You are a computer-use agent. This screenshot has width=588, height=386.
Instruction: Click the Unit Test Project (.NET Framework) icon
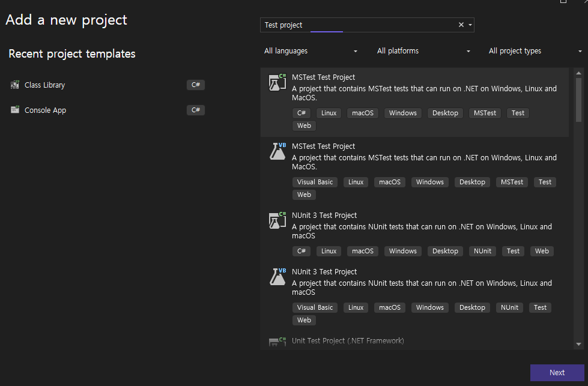[277, 342]
